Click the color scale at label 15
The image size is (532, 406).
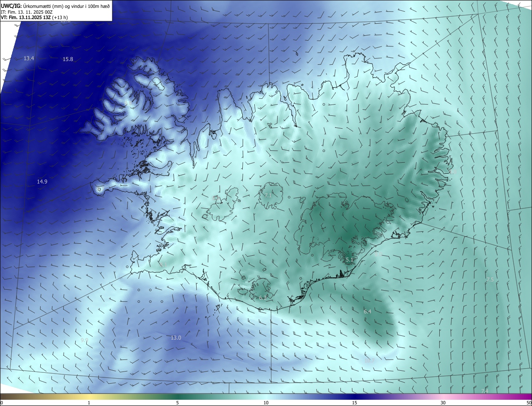355,403
